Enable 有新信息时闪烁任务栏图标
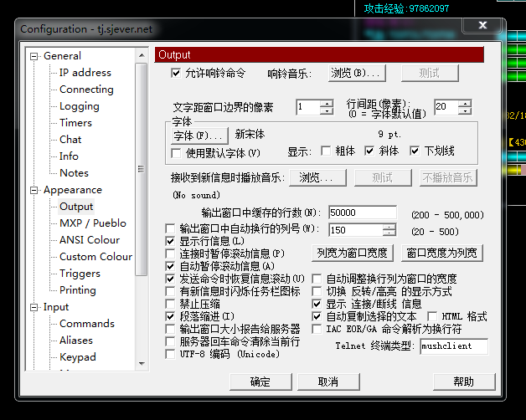The height and width of the screenshot is (420, 526). click(x=170, y=292)
